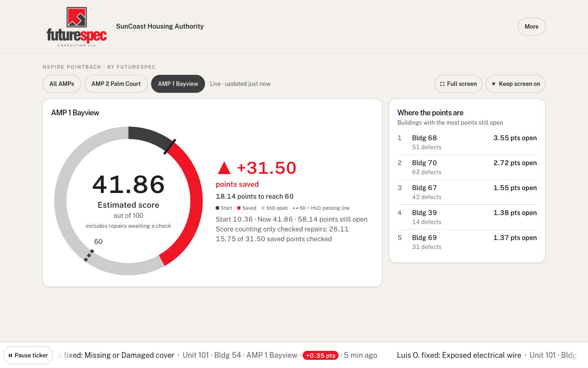Switch to the All AMPs tab
Viewport: 588px width, 368px height.
click(x=62, y=84)
